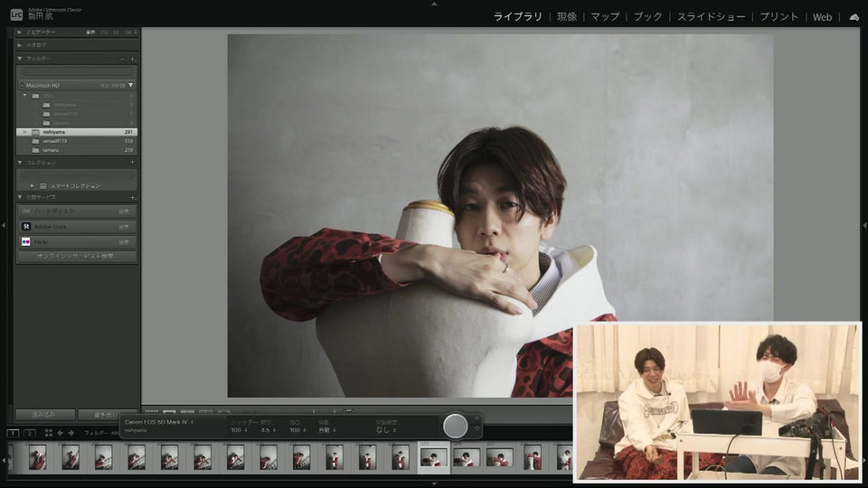Click the filmstrip grid icon
The height and width of the screenshot is (488, 868).
[x=48, y=433]
